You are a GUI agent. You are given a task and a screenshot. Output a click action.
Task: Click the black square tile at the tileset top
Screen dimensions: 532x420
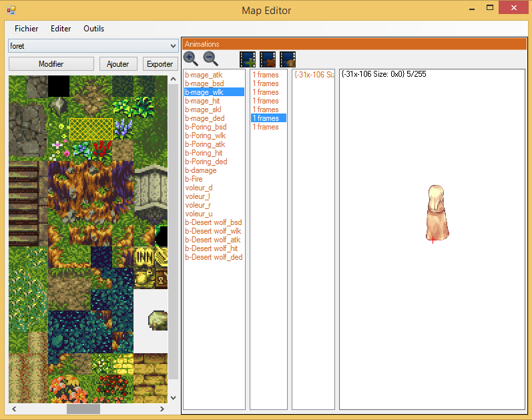coord(59,86)
